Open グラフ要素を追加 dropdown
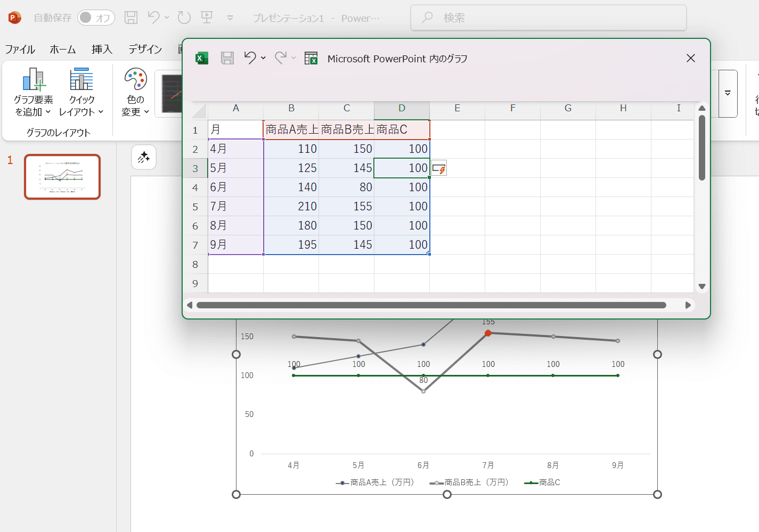 (x=33, y=92)
